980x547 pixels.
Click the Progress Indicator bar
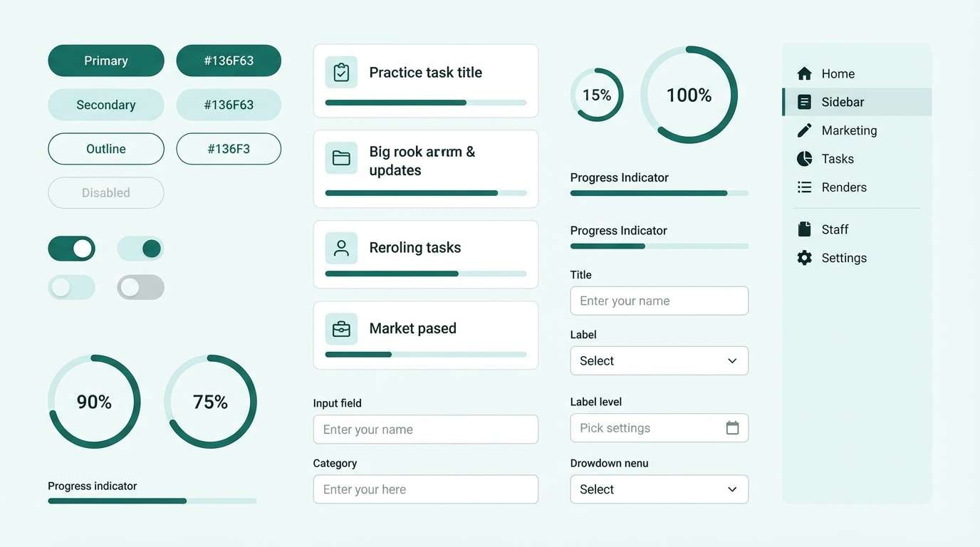pos(659,192)
